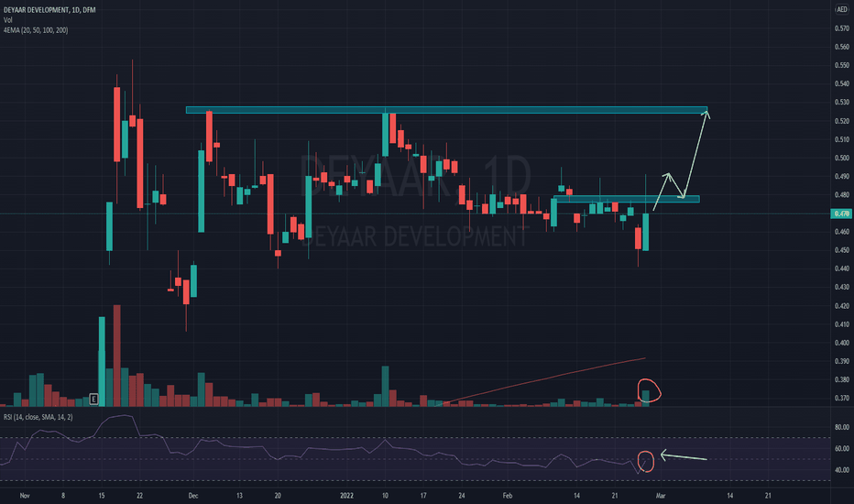Click the 15 date label on time axis
This screenshot has height=504, width=854.
coord(102,496)
